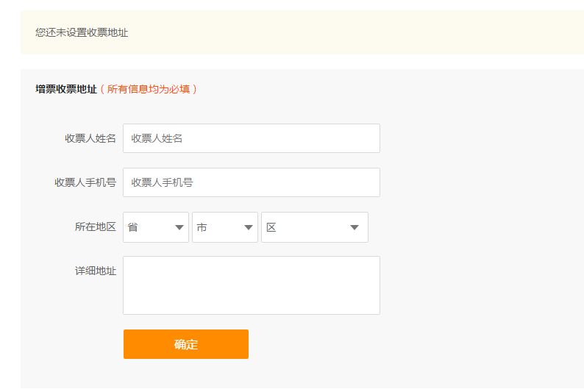Click the 收票人姓名 field label
This screenshot has height=392, width=584.
90,138
